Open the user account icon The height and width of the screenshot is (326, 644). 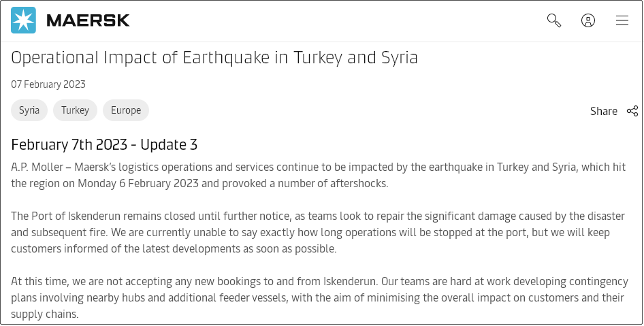pyautogui.click(x=588, y=20)
